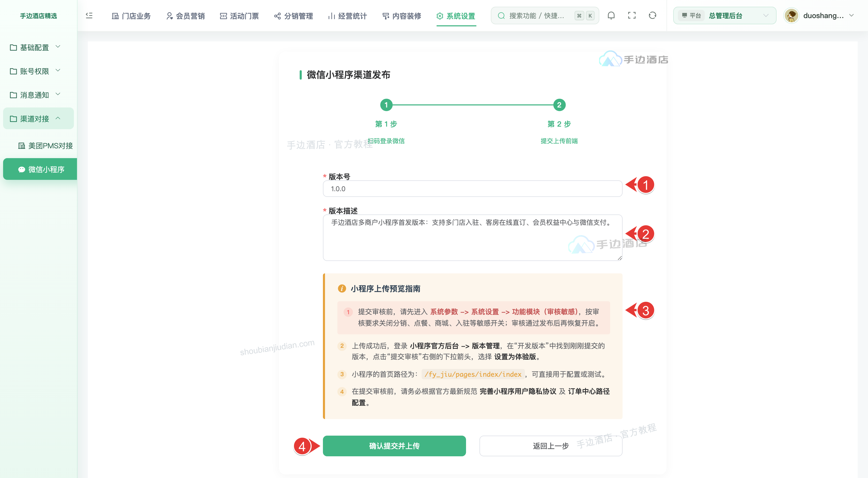Viewport: 868px width, 478px height.
Task: Click the 小程序上传预览指南 title
Action: (x=385, y=289)
